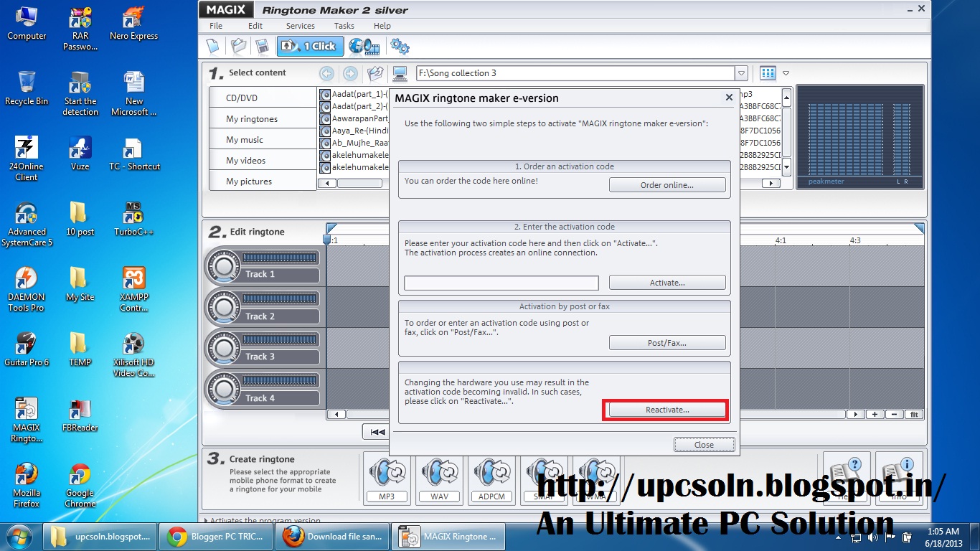Select the CD/DVD content tab
This screenshot has width=980, height=551.
pos(263,98)
